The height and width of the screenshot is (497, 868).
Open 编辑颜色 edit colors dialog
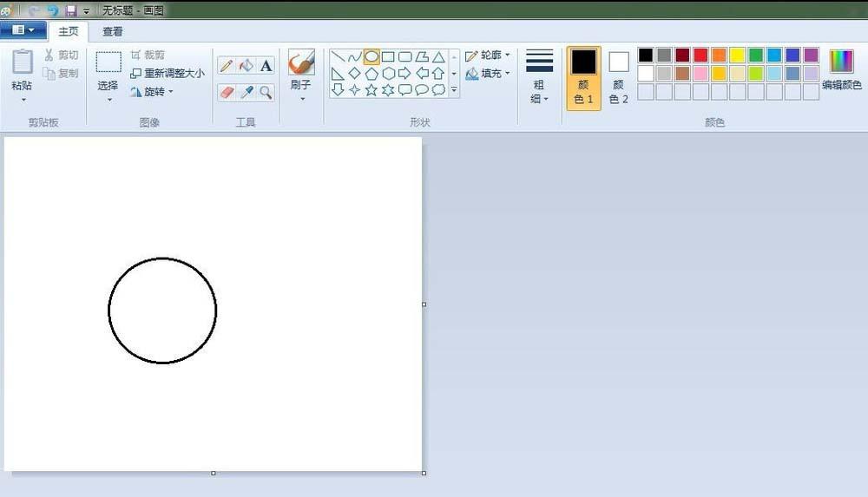(841, 71)
